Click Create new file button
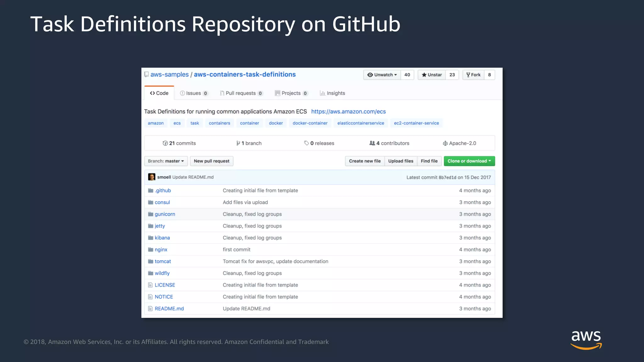Image resolution: width=644 pixels, height=362 pixels. coord(365,161)
